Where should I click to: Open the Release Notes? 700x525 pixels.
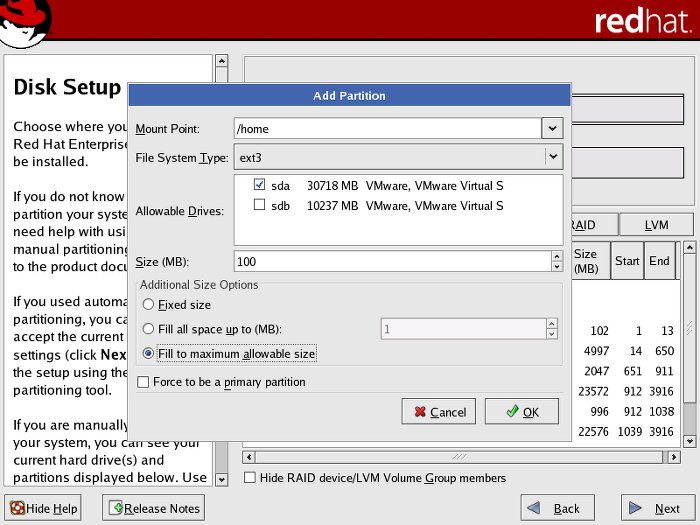[154, 508]
